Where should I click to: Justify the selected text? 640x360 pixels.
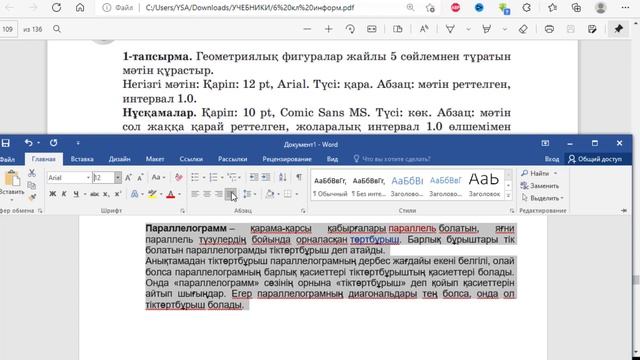click(231, 194)
